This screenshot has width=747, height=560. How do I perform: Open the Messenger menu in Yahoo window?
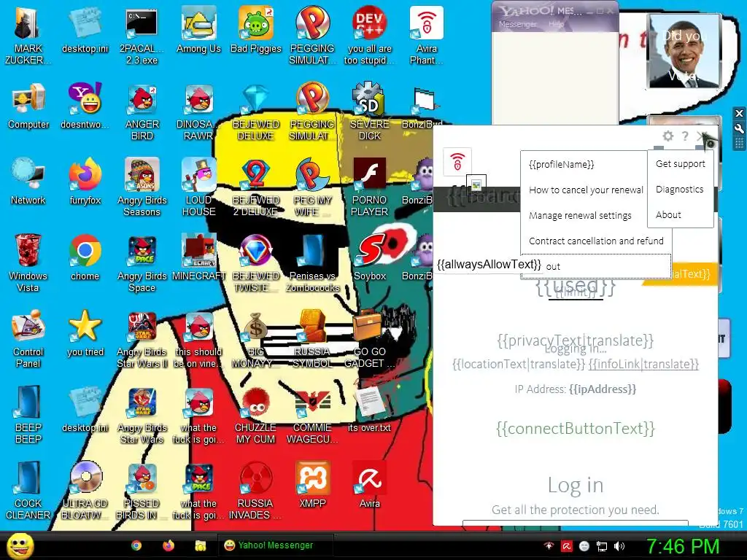pos(518,24)
